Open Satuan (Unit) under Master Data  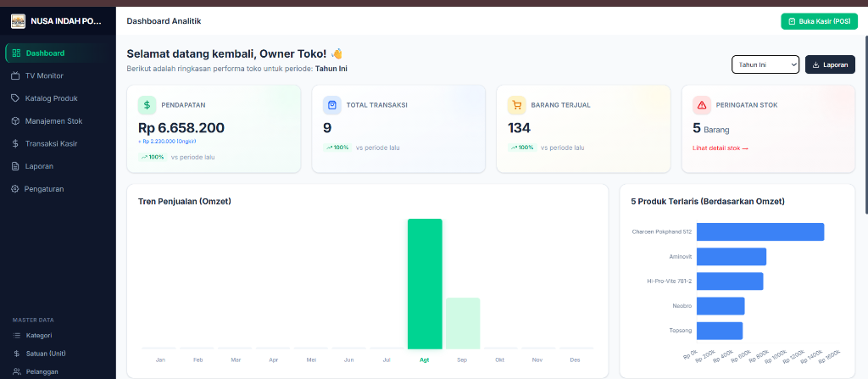(x=58, y=354)
